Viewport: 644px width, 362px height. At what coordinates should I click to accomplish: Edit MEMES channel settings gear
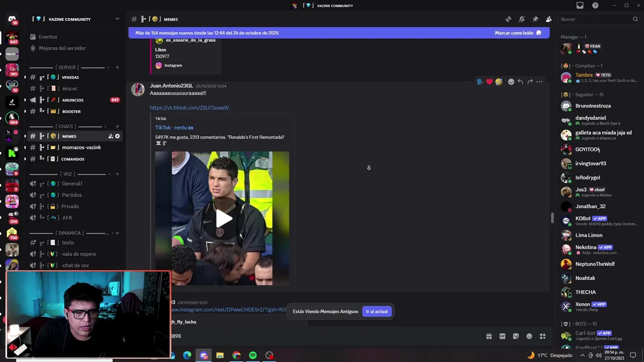click(118, 136)
